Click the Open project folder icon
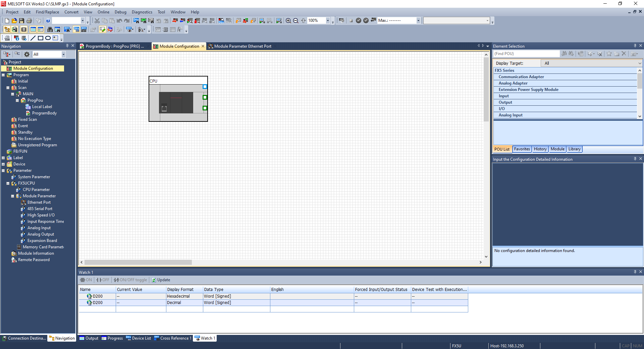This screenshot has height=349, width=644. 14,20
